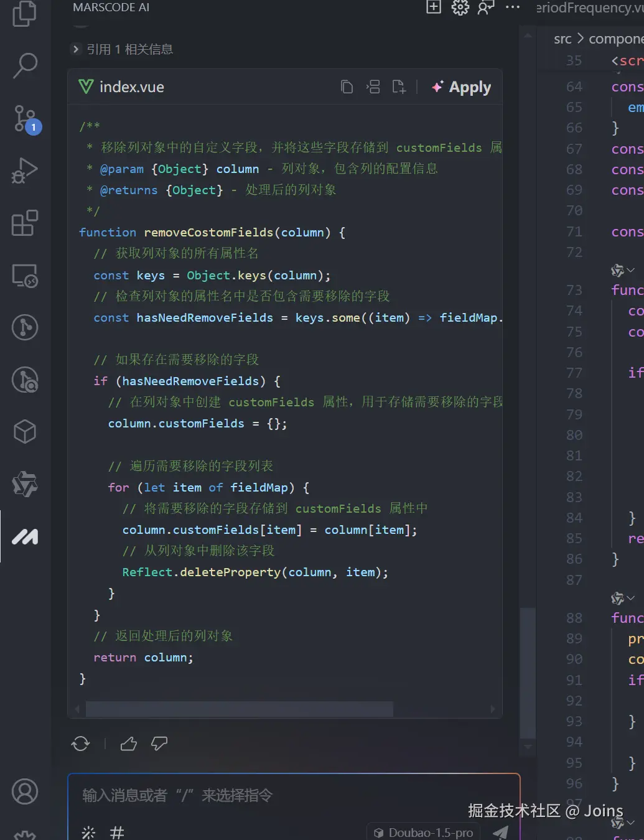
Task: Send the message with paper plane icon
Action: coord(500,833)
